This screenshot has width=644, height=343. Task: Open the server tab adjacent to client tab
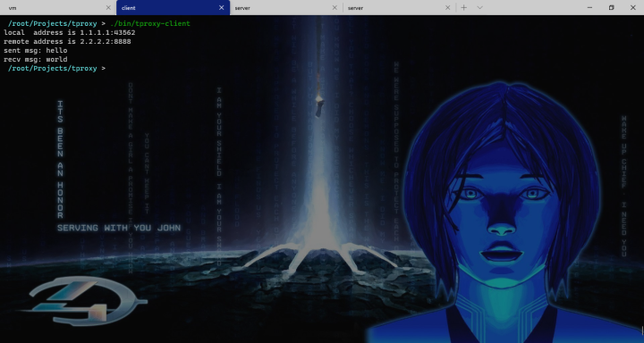[x=286, y=8]
